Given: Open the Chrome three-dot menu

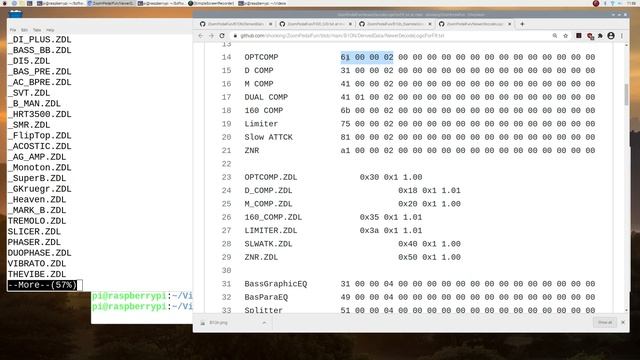Looking at the screenshot, I should coord(622,36).
